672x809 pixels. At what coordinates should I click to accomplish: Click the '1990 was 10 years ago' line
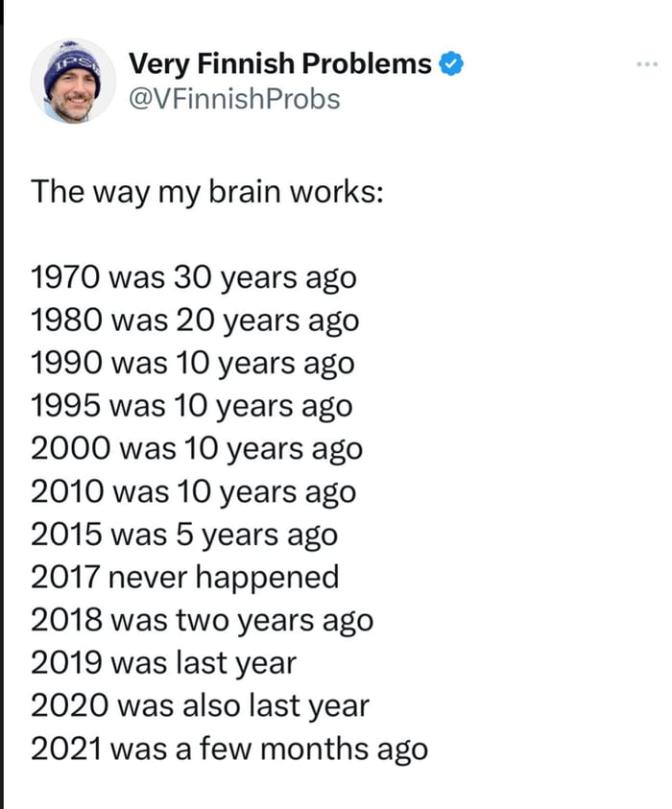[x=193, y=363]
